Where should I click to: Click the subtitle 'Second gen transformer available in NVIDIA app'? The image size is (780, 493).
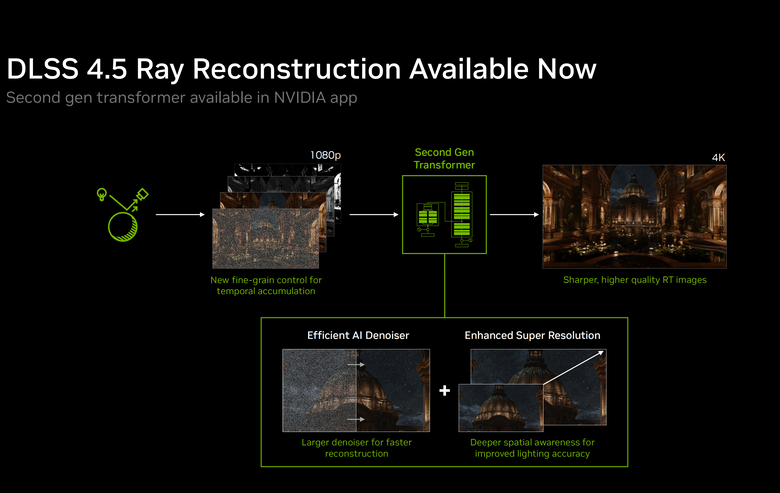pyautogui.click(x=182, y=98)
